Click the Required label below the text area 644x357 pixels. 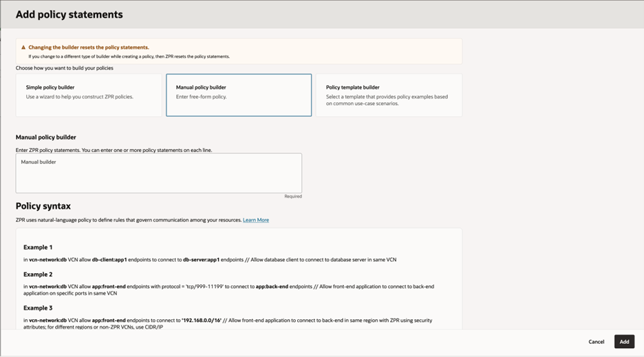[293, 197]
